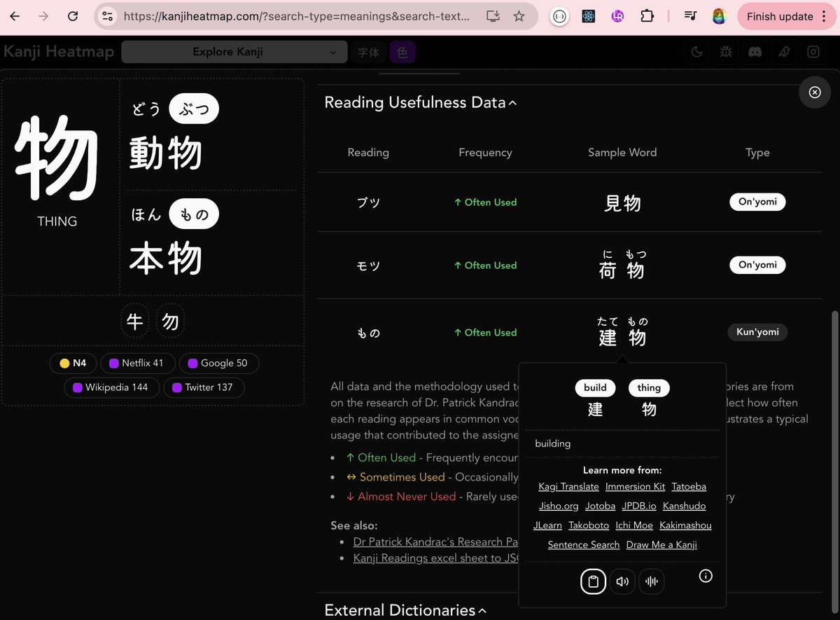This screenshot has width=840, height=620.
Task: Reload the page
Action: tap(72, 16)
